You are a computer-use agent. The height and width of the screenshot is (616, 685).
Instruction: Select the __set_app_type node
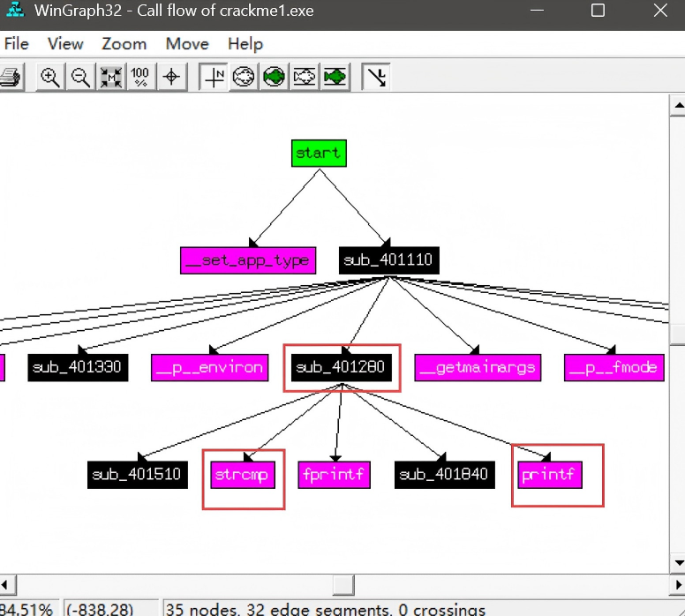[248, 261]
